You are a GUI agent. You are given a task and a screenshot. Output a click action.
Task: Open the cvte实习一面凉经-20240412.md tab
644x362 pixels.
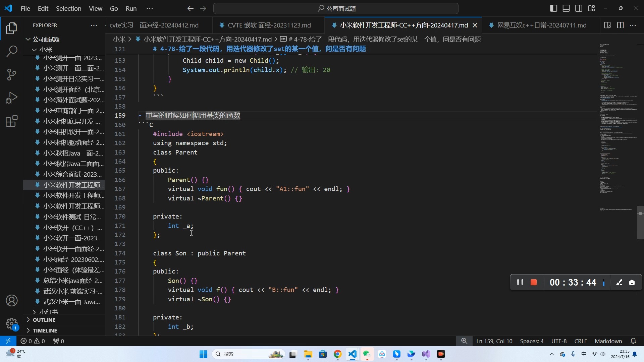tap(154, 25)
